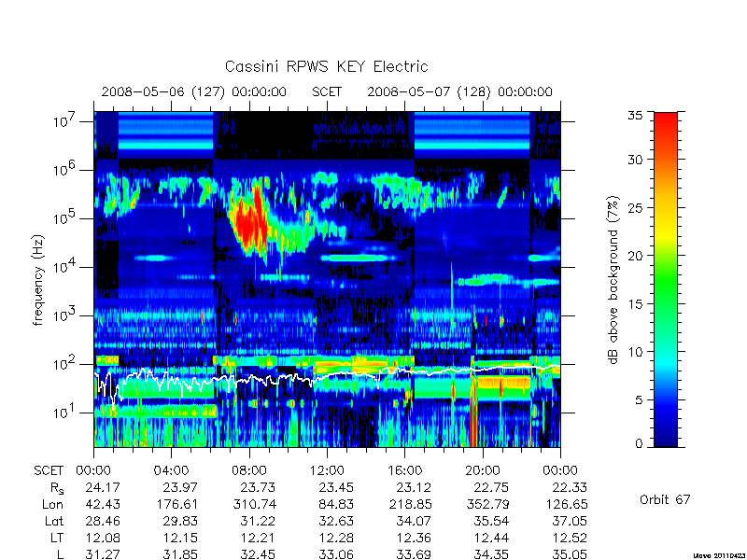This screenshot has height=560, width=747.
Task: Click the 10^3 frequency tick label
Action: click(65, 314)
